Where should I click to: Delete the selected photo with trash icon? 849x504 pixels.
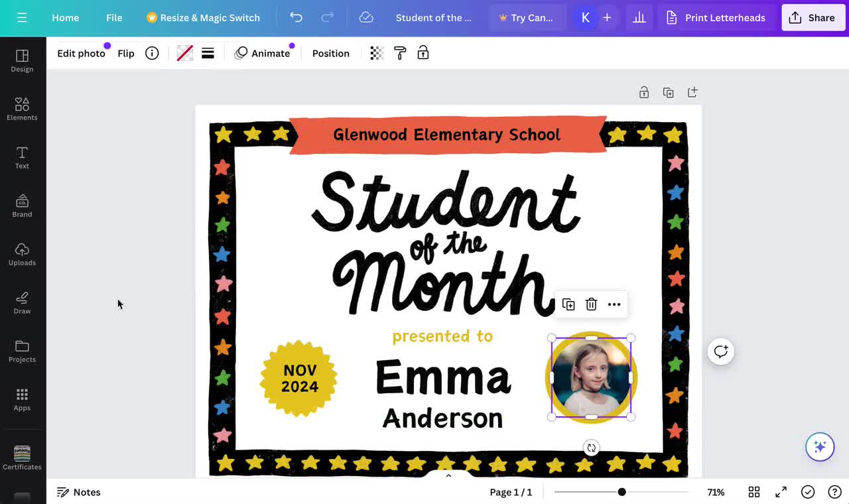(591, 304)
